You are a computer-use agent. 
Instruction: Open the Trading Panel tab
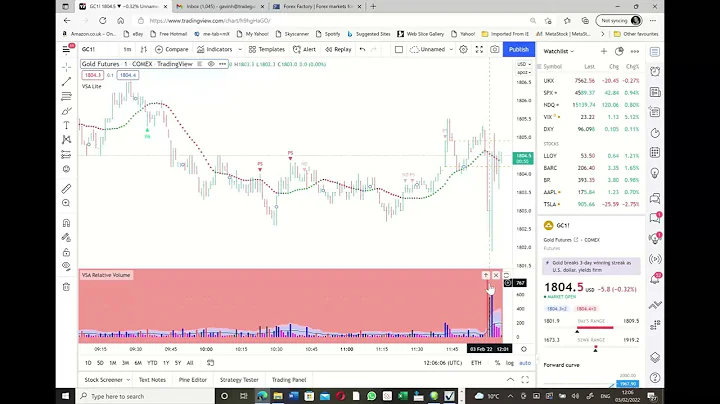click(x=289, y=380)
